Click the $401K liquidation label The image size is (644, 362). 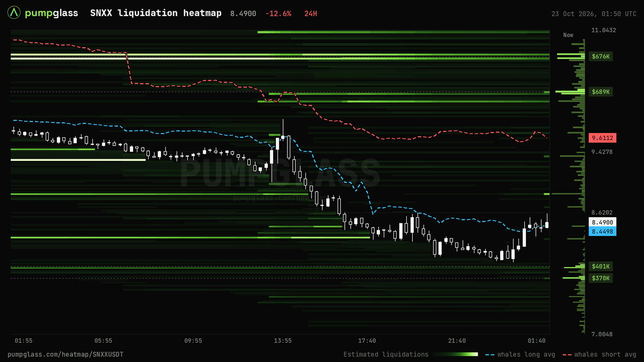tap(601, 267)
